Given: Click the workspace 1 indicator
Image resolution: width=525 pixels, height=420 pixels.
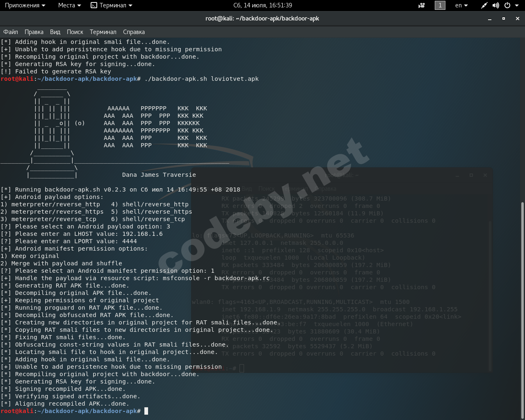Looking at the screenshot, I should tap(440, 5).
